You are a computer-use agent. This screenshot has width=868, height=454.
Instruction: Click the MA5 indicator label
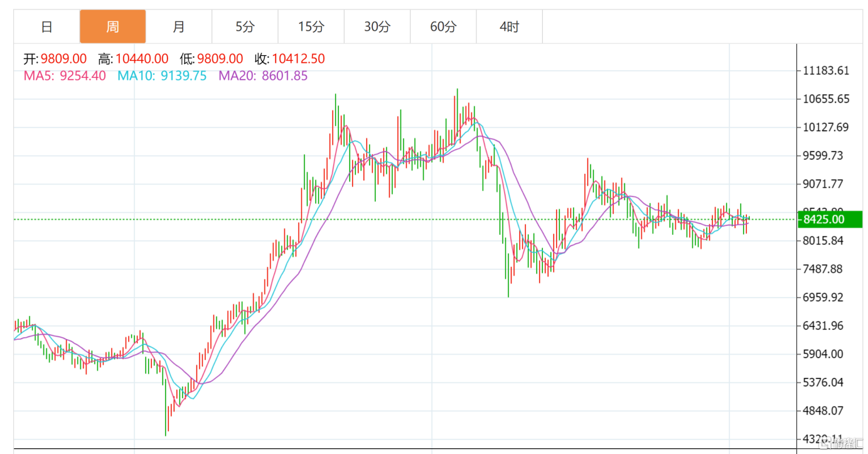point(65,76)
